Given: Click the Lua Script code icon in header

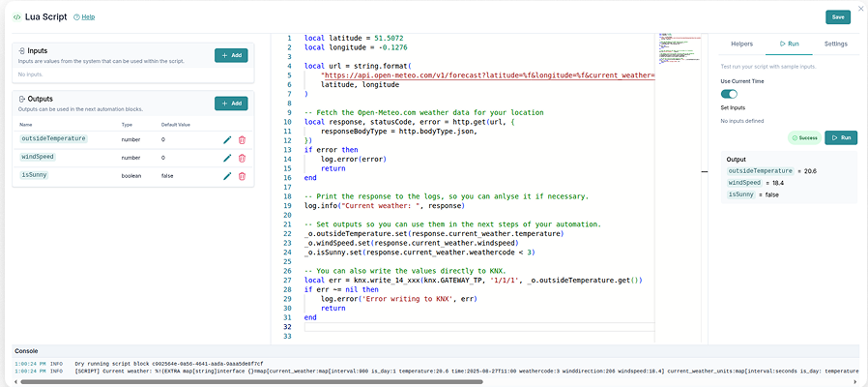Looking at the screenshot, I should click(16, 17).
